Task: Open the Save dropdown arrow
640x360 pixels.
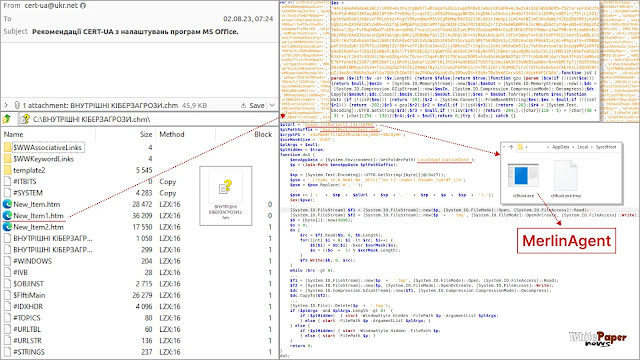Action: click(272, 105)
